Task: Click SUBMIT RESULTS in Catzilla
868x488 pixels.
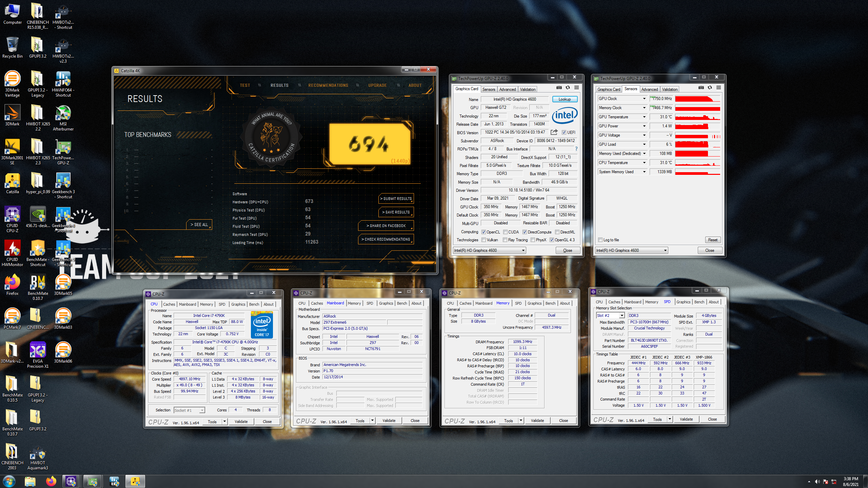Action: tap(396, 199)
